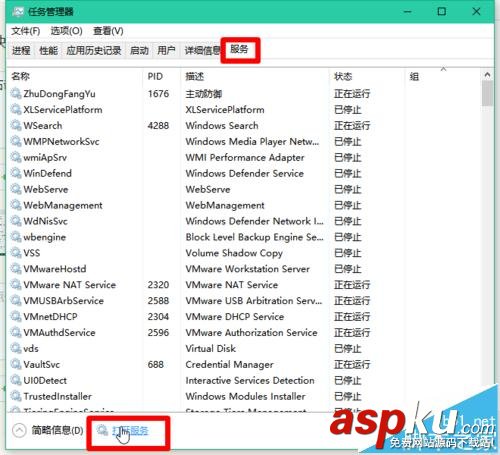This screenshot has width=500, height=455.
Task: Click the icon beside vds
Action: click(16, 348)
